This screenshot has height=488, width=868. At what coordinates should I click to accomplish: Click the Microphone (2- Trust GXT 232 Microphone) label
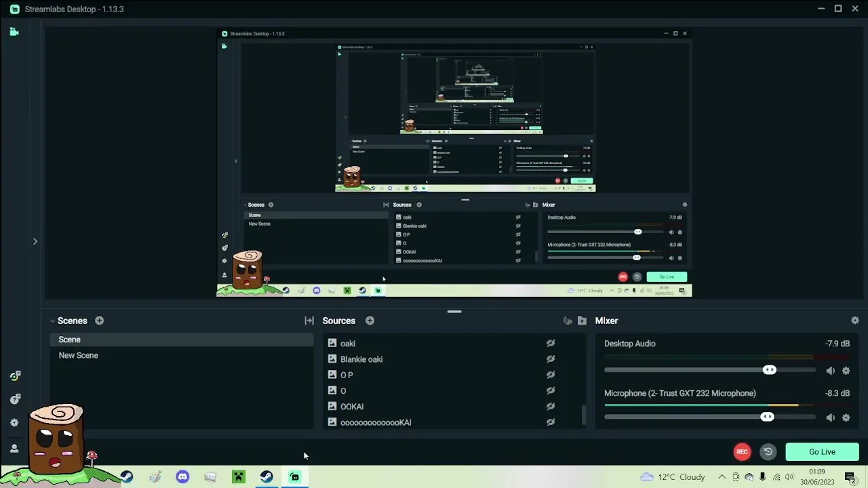point(680,393)
